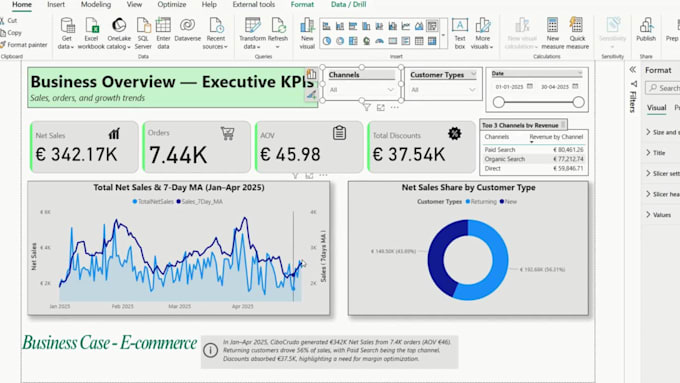Insert a line chart visual
This screenshot has width=680, height=383.
(x=406, y=26)
